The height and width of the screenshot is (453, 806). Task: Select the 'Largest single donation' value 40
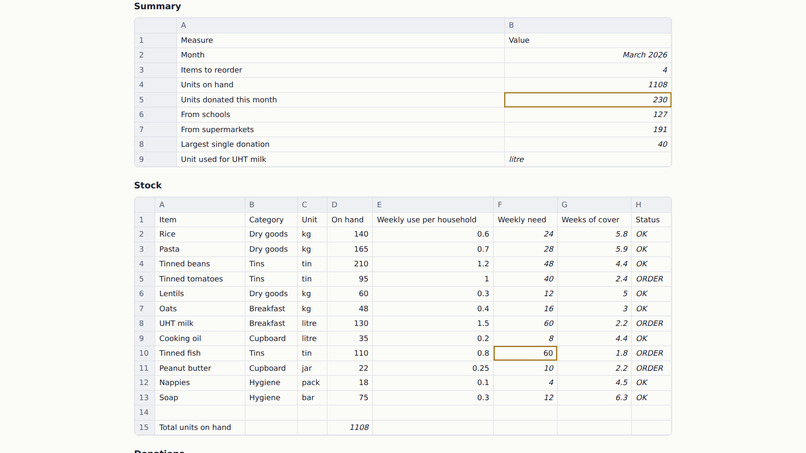pyautogui.click(x=588, y=144)
